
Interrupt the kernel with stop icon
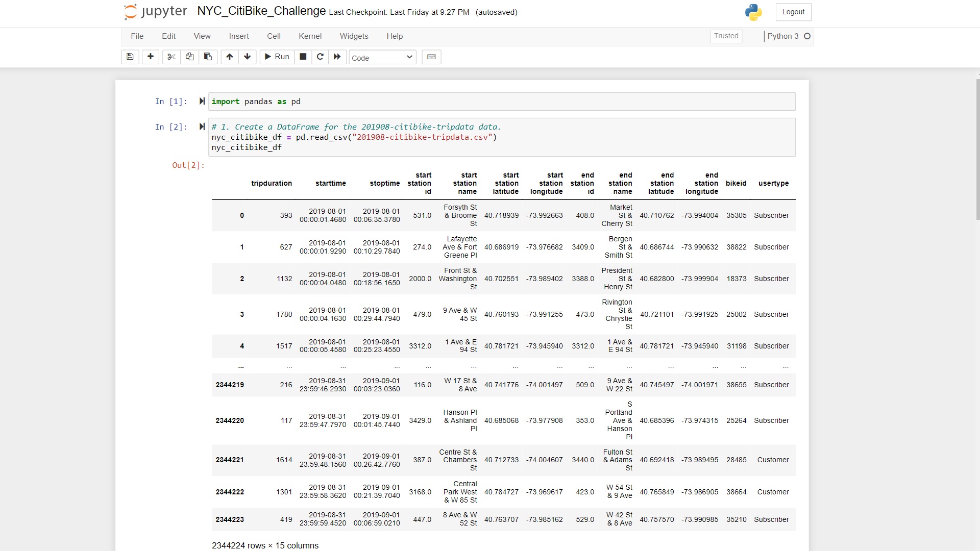(x=303, y=57)
